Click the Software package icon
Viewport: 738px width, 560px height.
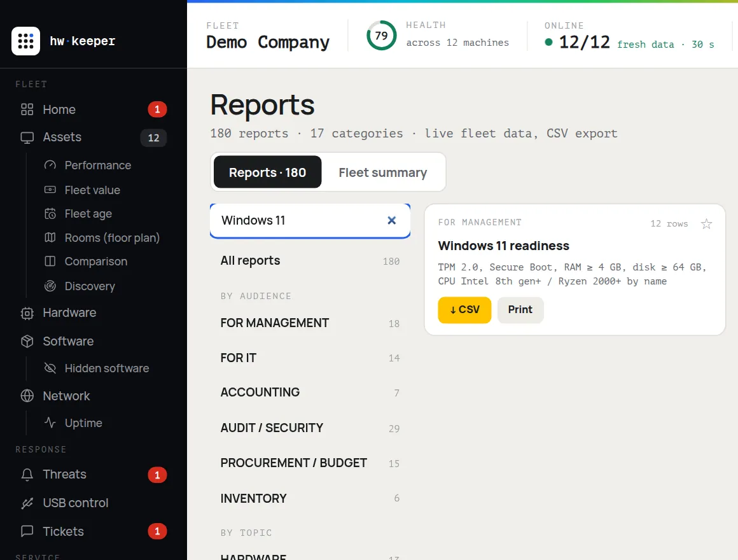27,341
